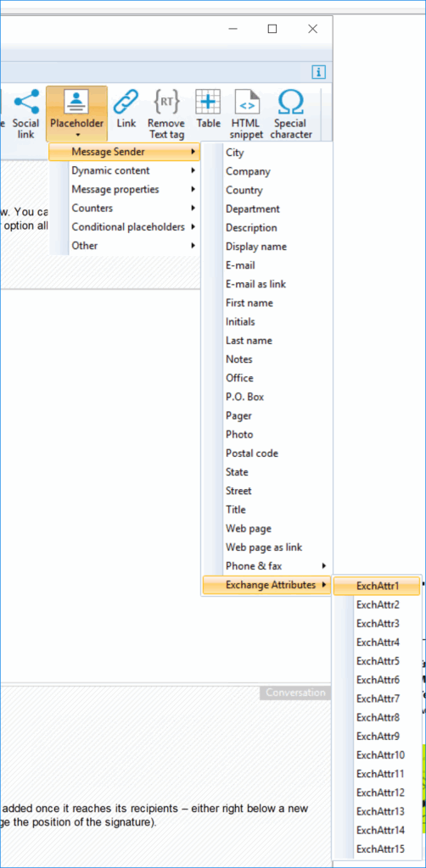
Task: Select the Pager placeholder
Action: (x=267, y=415)
